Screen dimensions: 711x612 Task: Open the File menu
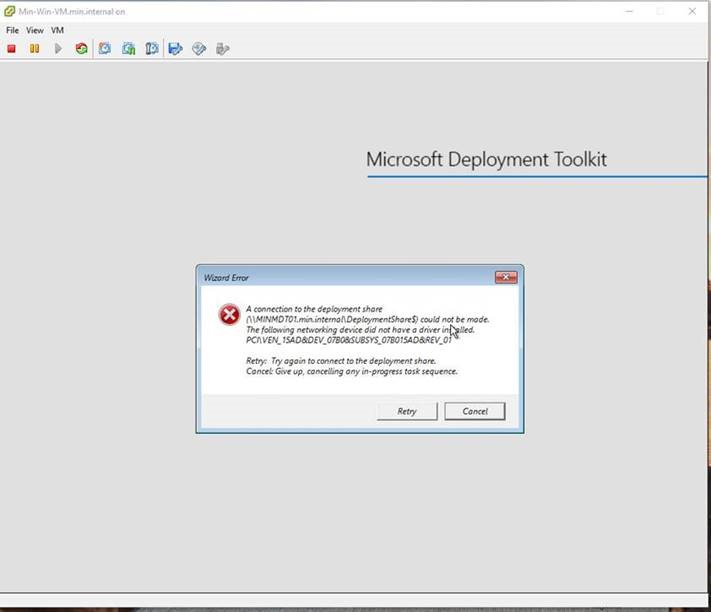coord(12,30)
